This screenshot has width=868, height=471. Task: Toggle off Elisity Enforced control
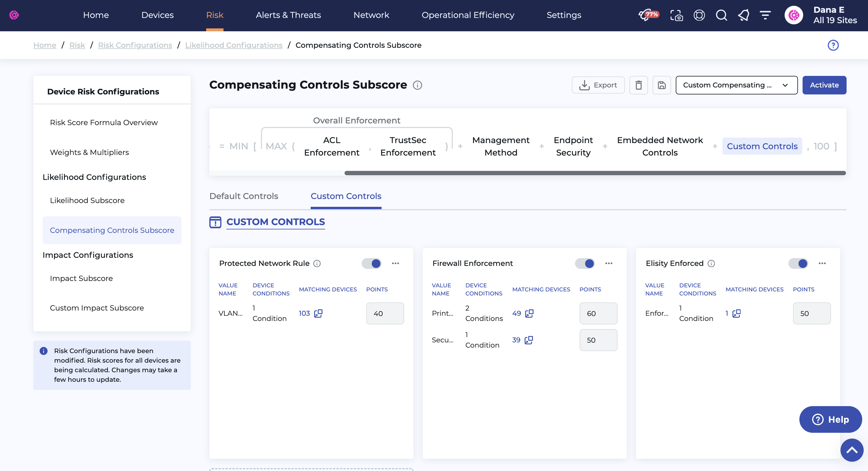[x=798, y=263]
